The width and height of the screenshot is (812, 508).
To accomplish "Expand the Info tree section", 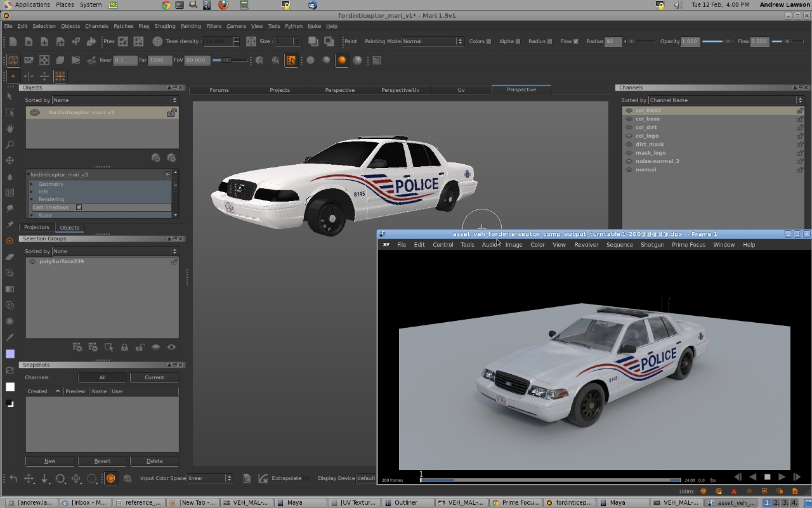I will coord(31,192).
